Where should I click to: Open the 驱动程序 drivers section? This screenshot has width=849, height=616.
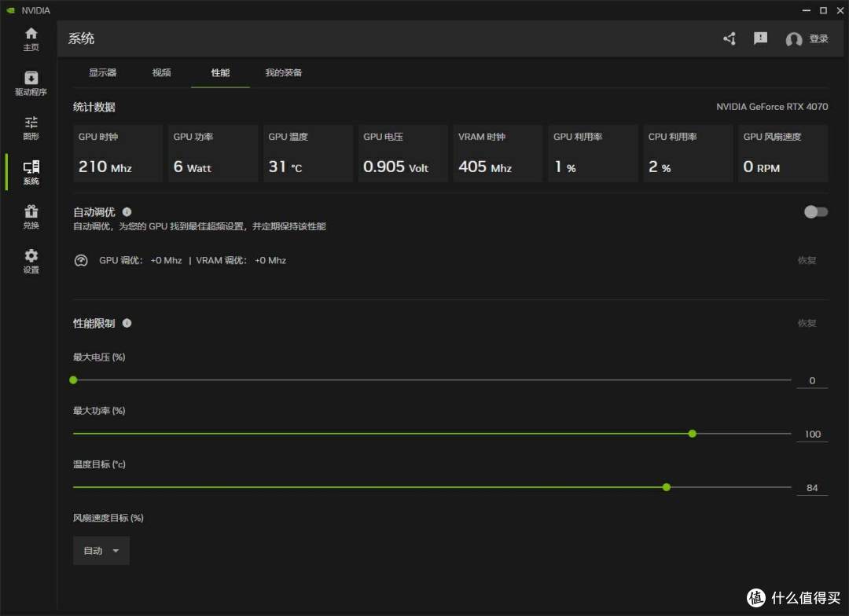pyautogui.click(x=31, y=83)
